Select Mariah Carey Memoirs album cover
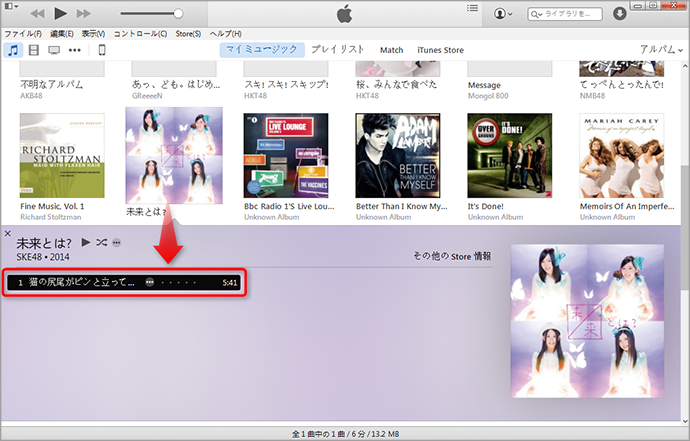Image resolution: width=690 pixels, height=441 pixels. pos(621,156)
